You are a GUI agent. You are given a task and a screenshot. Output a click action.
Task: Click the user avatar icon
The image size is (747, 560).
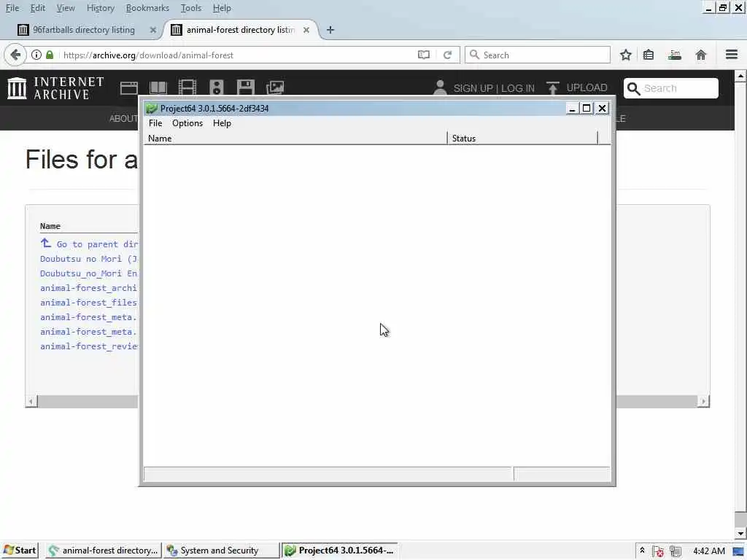coord(440,87)
